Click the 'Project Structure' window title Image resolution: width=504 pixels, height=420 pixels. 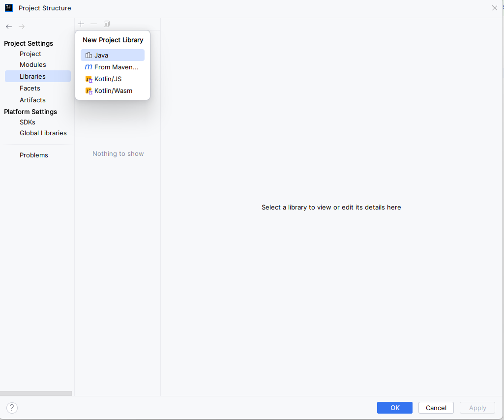[45, 8]
